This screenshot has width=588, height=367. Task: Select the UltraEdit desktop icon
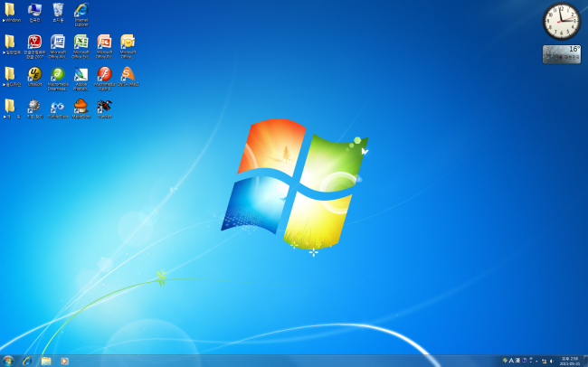pos(34,74)
